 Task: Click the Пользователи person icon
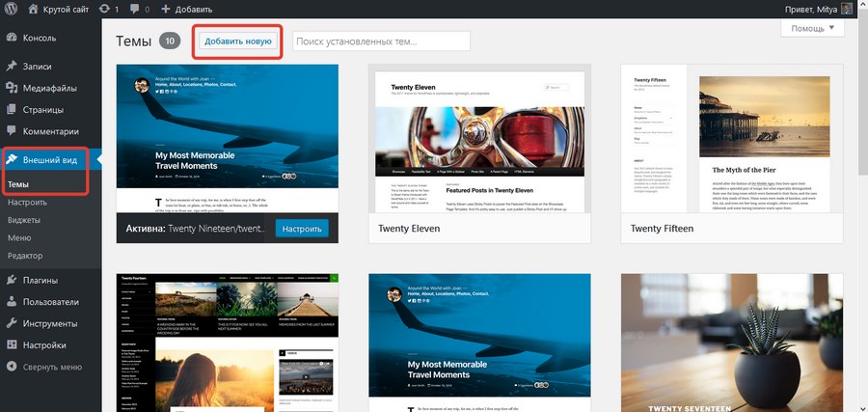coord(12,302)
